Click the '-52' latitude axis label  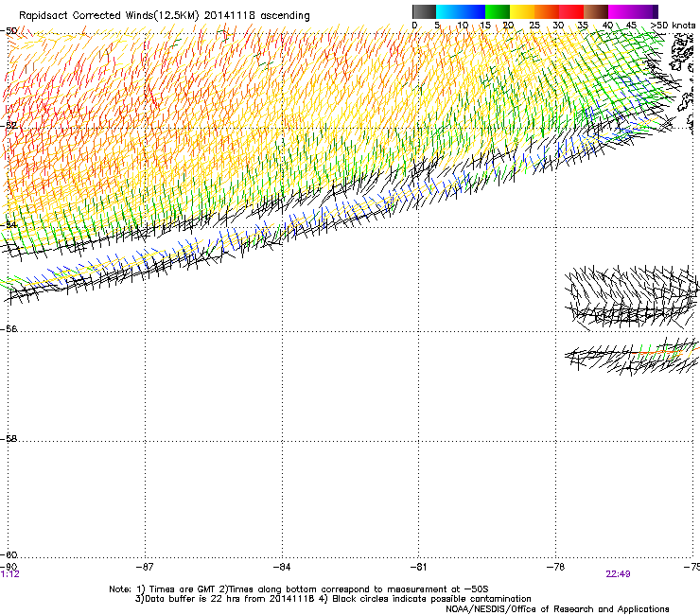(9, 126)
